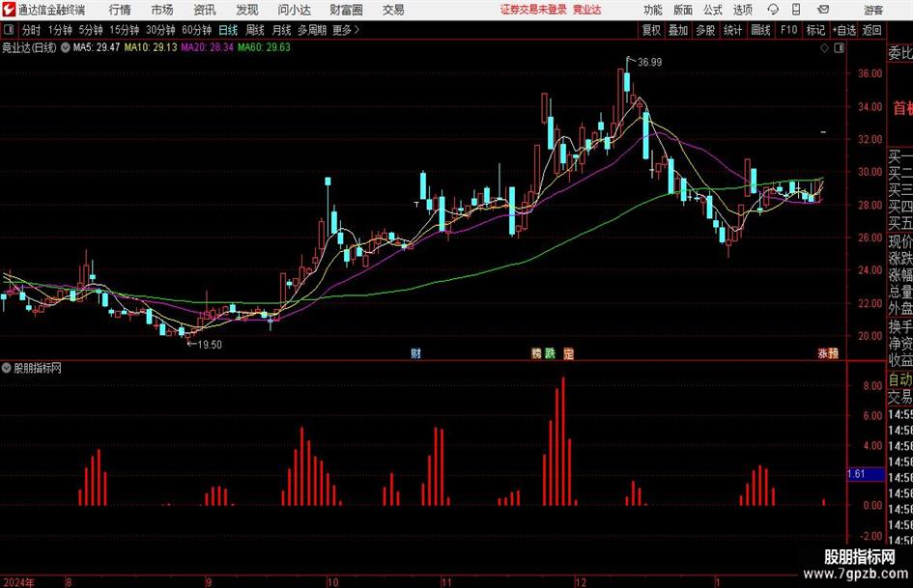Open the mail envelope icon
913x588 pixels.
(x=823, y=10)
